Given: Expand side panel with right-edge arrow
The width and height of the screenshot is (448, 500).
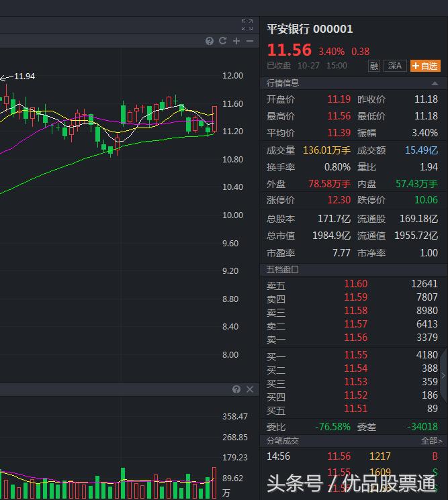Looking at the screenshot, I should point(443,376).
